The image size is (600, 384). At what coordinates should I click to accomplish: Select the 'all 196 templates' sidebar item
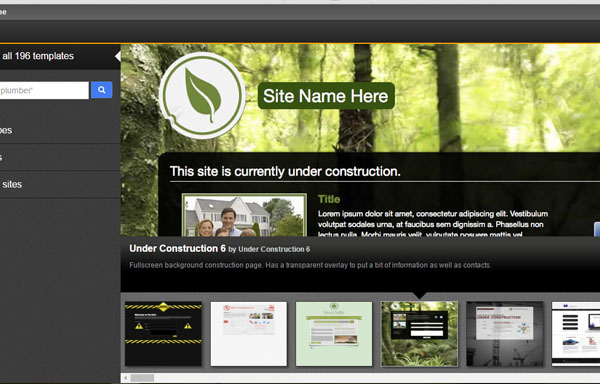click(60, 56)
